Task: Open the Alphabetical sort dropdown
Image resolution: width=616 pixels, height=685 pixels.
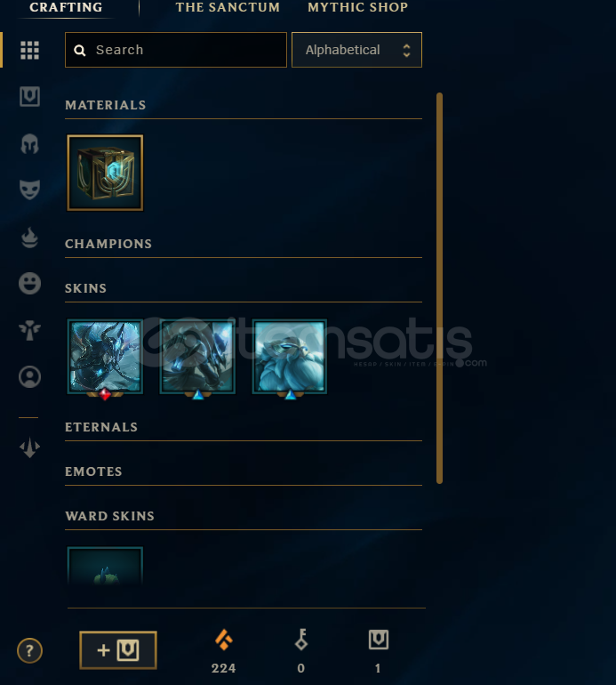Action: (x=356, y=50)
